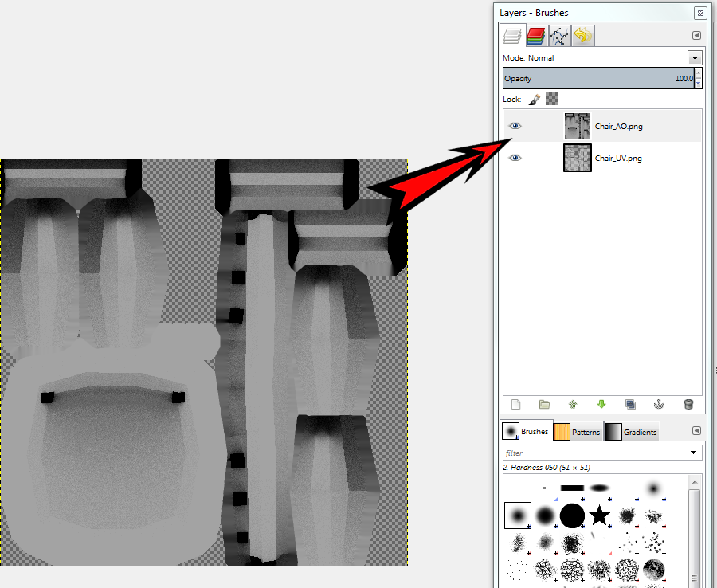
Task: Duplicate the current layer
Action: coord(631,404)
